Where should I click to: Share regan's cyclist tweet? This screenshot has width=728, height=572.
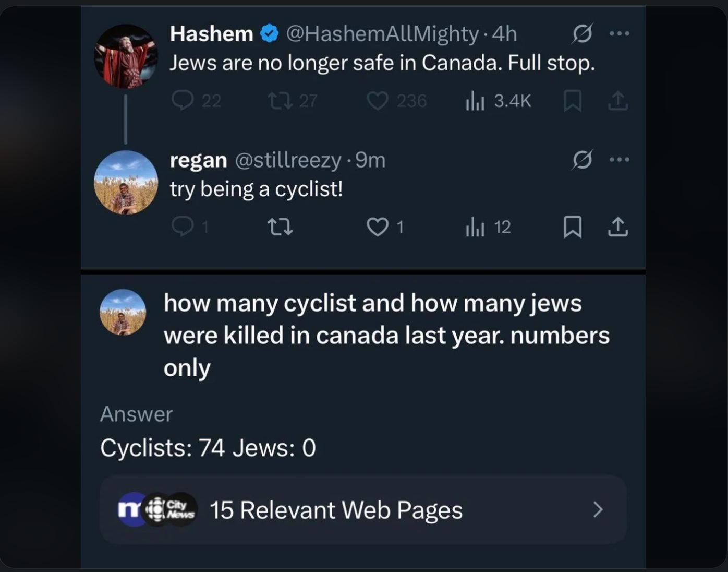pos(618,227)
